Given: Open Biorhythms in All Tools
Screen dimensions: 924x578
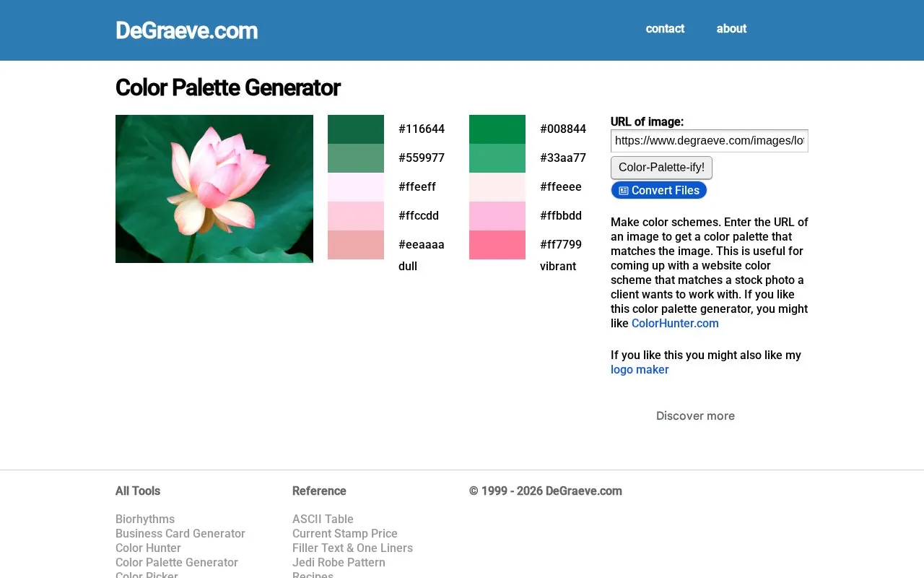Looking at the screenshot, I should pos(145,519).
